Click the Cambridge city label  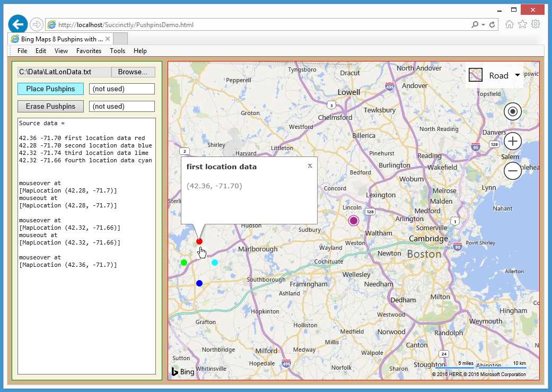coord(428,239)
